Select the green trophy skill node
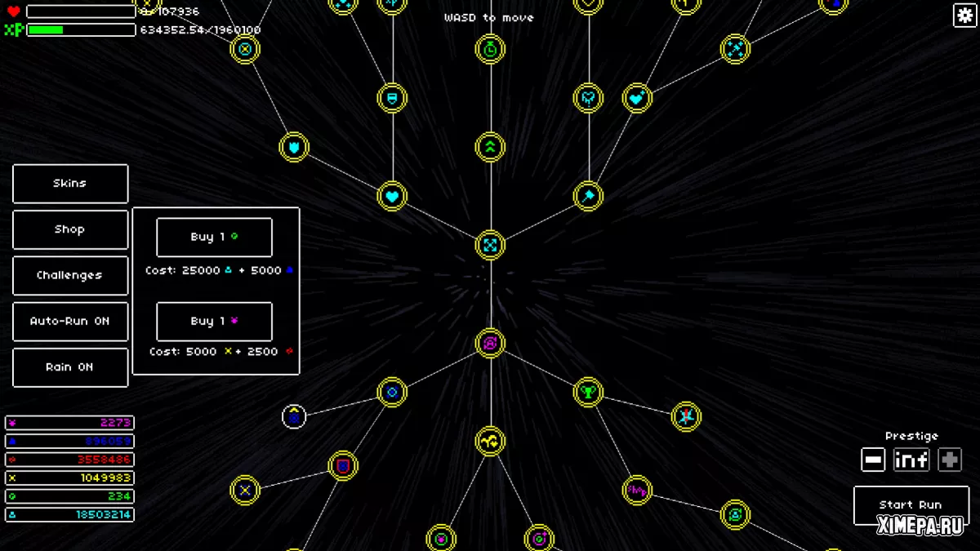 588,392
